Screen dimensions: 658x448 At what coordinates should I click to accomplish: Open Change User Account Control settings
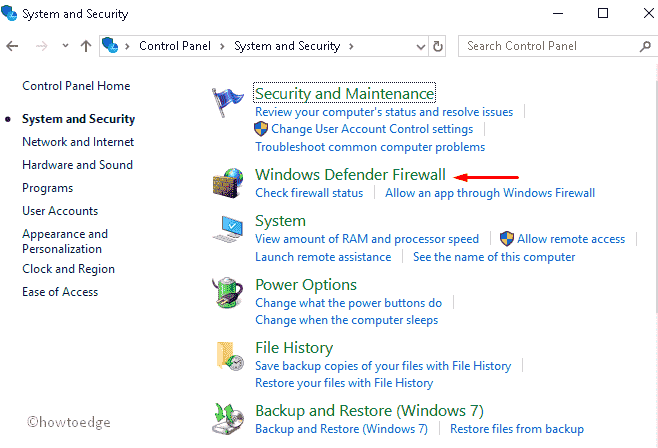point(372,129)
